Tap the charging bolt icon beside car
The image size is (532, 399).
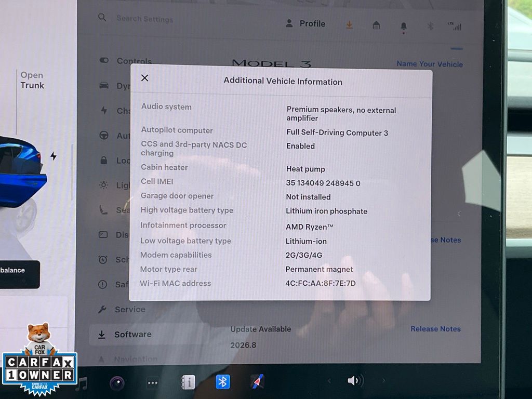pos(54,156)
